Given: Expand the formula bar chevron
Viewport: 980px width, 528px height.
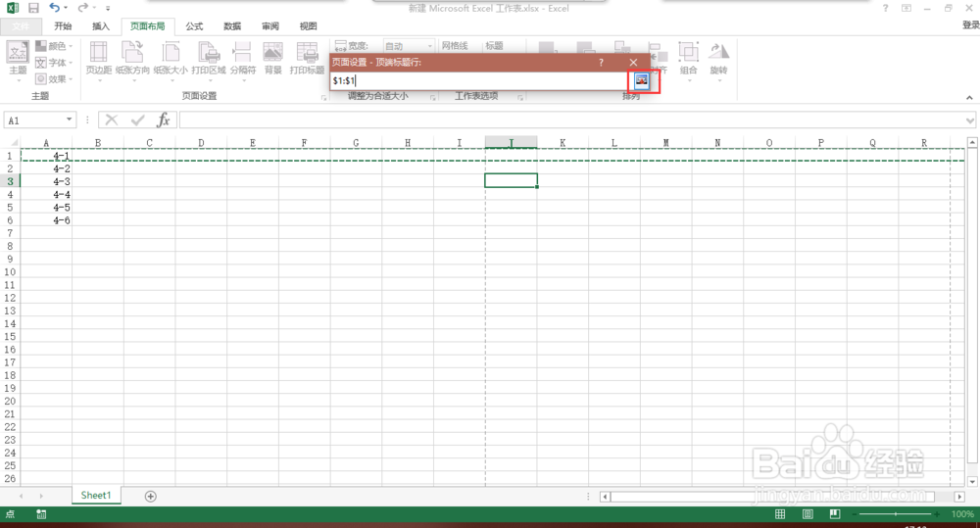Looking at the screenshot, I should (x=969, y=120).
